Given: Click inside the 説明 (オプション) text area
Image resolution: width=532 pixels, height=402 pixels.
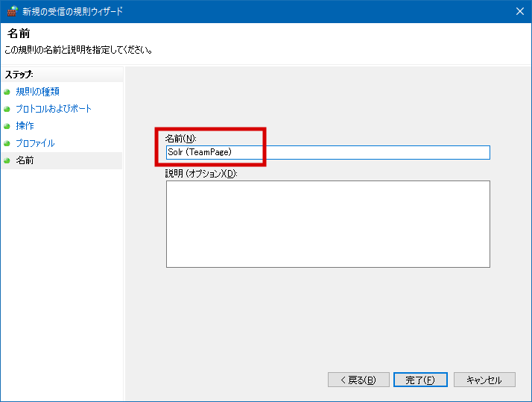Looking at the screenshot, I should pyautogui.click(x=328, y=224).
